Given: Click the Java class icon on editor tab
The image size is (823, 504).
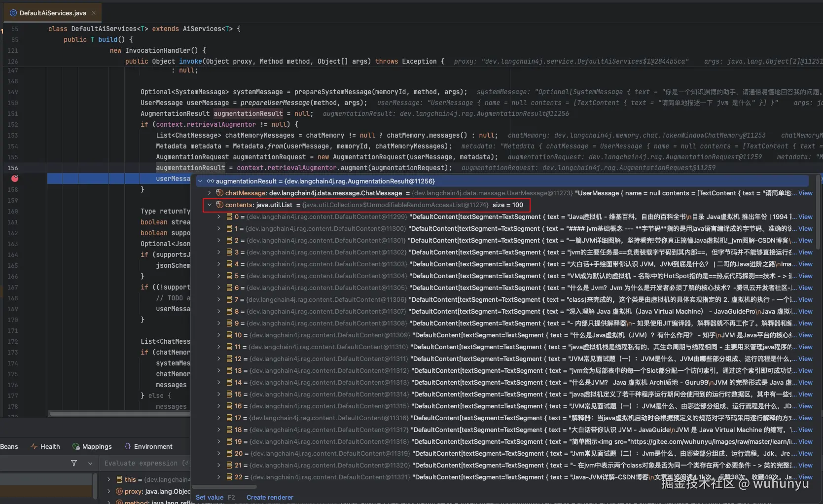Looking at the screenshot, I should pos(13,13).
